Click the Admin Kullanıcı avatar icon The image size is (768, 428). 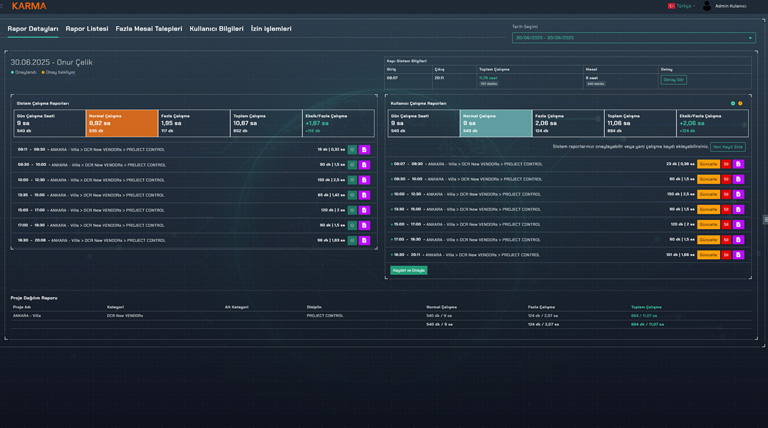pos(707,6)
